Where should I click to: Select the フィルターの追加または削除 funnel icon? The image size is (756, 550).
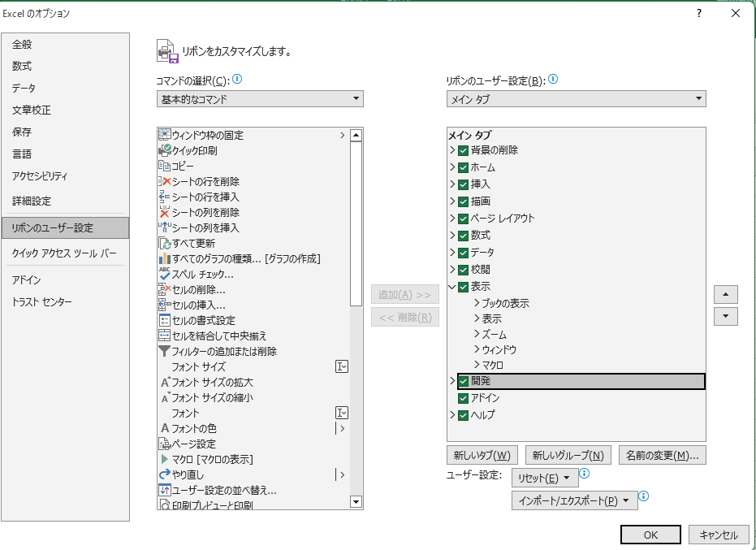point(164,351)
